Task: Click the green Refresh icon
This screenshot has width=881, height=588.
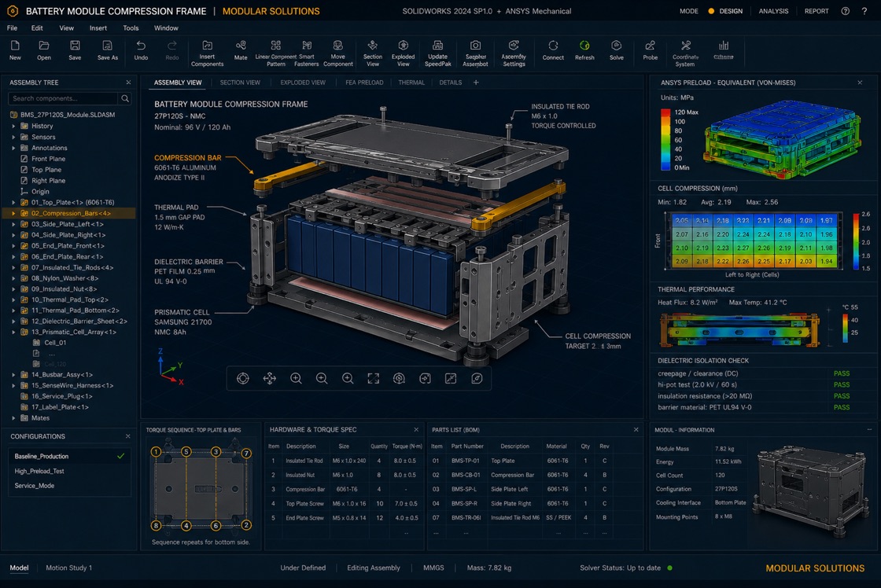Action: 584,46
